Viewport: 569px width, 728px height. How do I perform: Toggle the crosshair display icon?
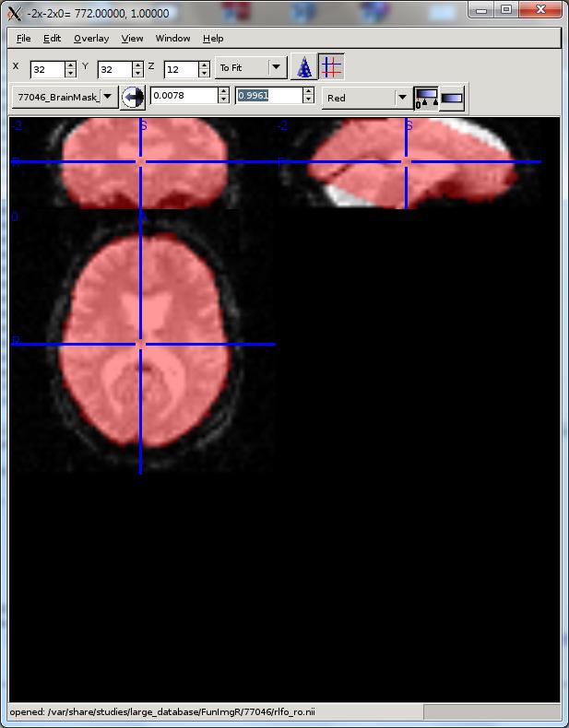pos(331,67)
